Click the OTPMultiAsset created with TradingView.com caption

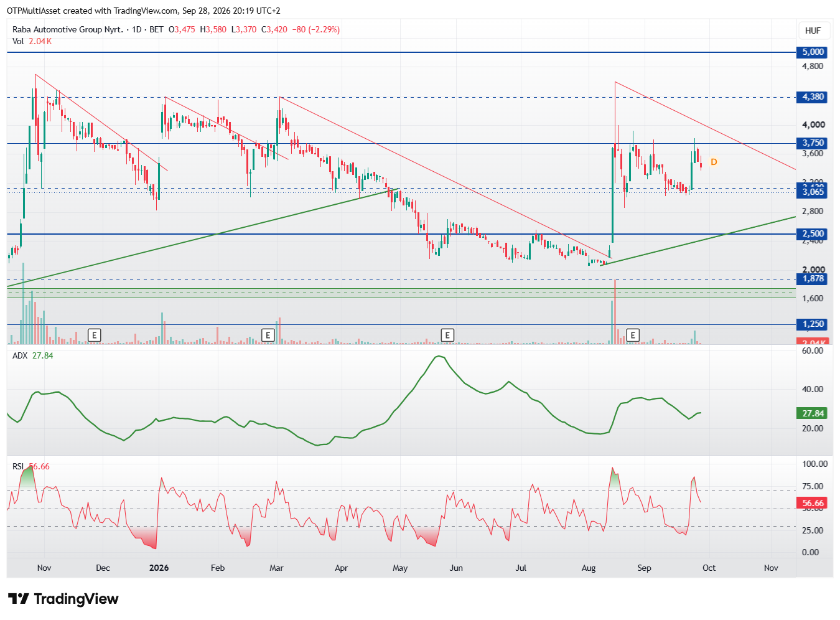144,11
